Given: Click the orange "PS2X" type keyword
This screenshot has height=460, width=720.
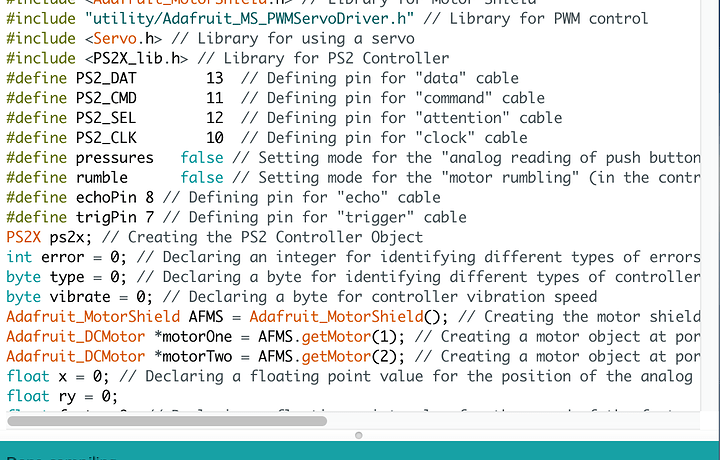Looking at the screenshot, I should (x=24, y=237).
